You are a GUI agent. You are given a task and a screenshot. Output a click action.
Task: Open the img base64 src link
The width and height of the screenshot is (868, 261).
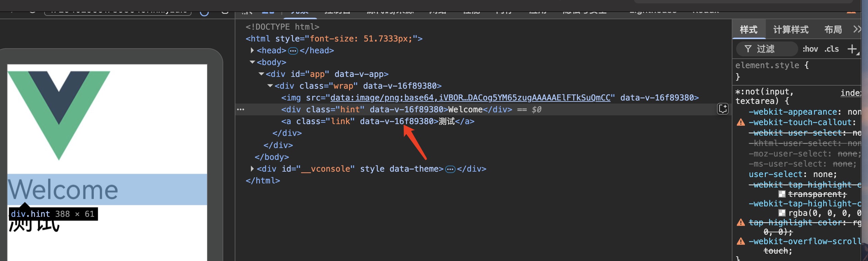pyautogui.click(x=470, y=98)
